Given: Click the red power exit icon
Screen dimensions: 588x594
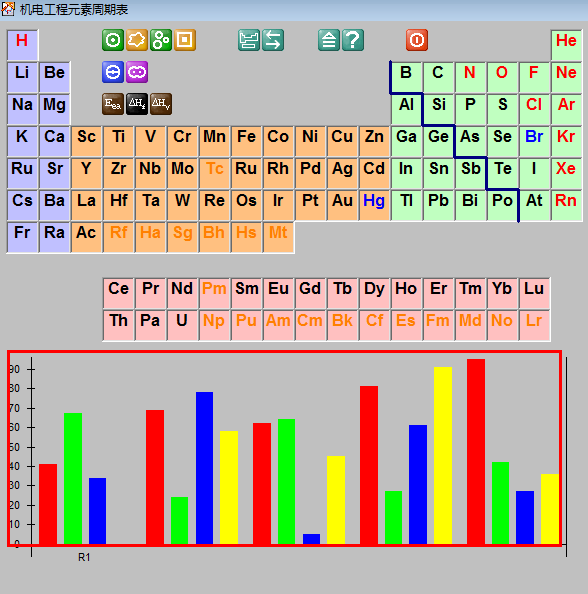Looking at the screenshot, I should tap(417, 40).
